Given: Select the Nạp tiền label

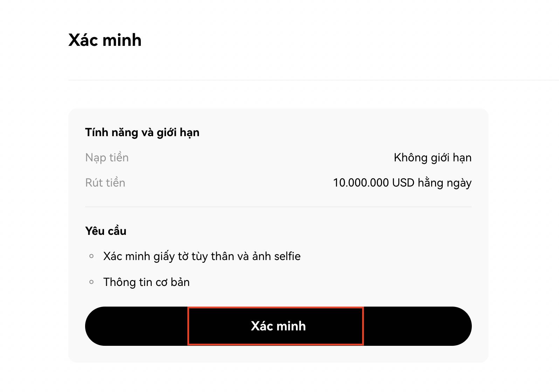Looking at the screenshot, I should coord(107,158).
